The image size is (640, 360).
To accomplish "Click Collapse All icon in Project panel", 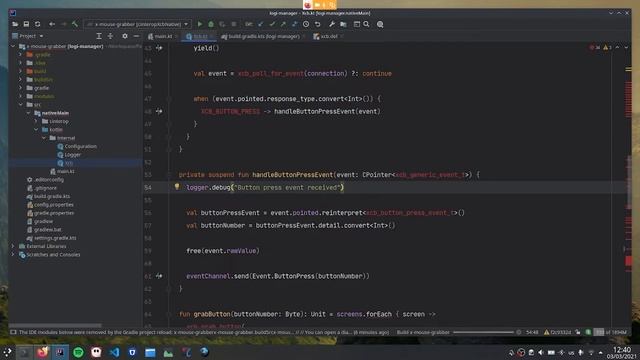I will coord(110,36).
